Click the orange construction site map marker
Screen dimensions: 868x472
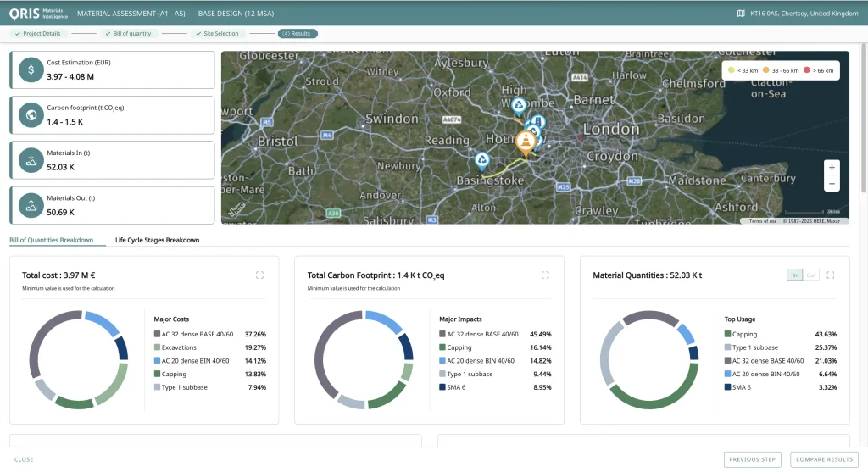click(526, 141)
